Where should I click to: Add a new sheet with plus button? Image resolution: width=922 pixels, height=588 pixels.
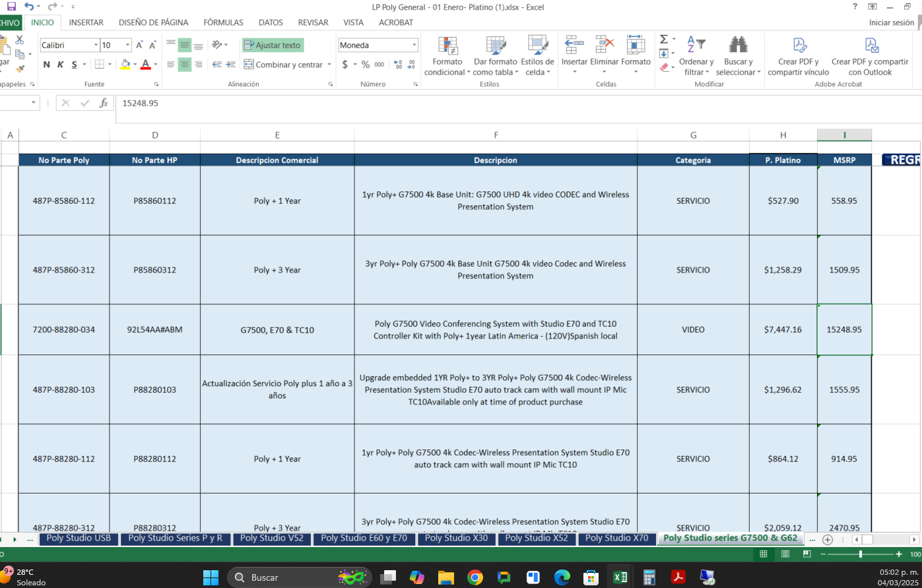pyautogui.click(x=828, y=539)
